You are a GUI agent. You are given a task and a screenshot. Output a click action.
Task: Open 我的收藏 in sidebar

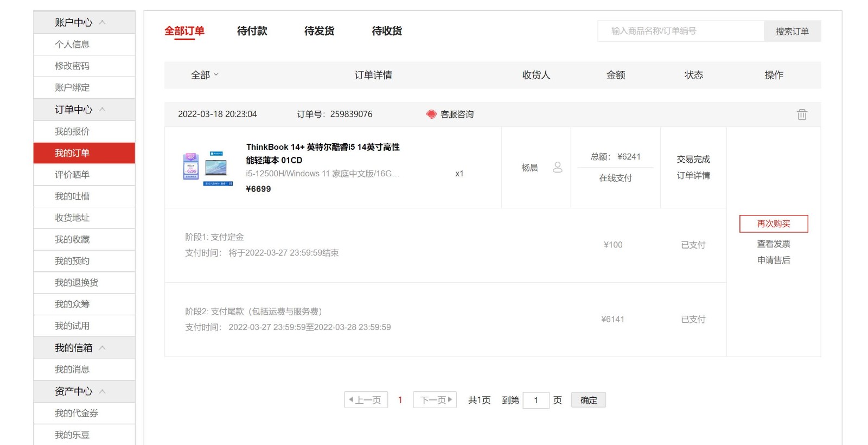(84, 239)
